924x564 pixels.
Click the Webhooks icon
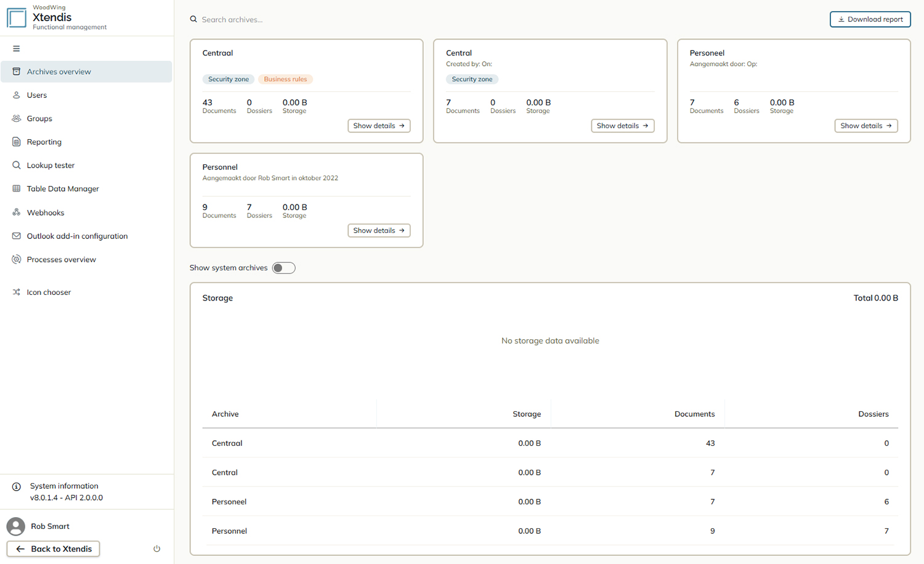click(17, 212)
